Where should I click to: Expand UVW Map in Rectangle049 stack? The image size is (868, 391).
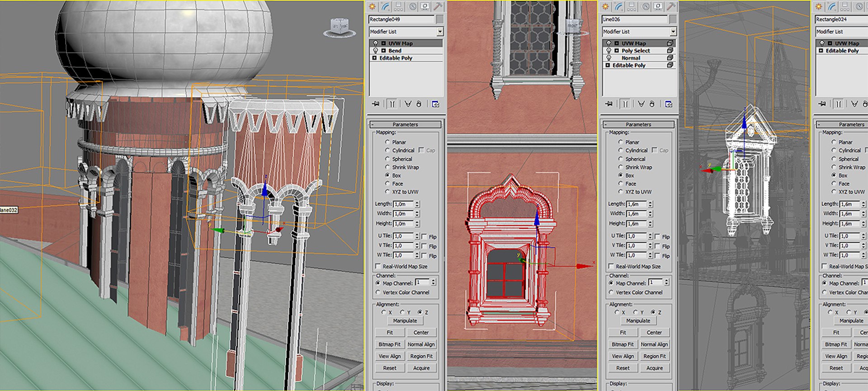click(x=383, y=43)
